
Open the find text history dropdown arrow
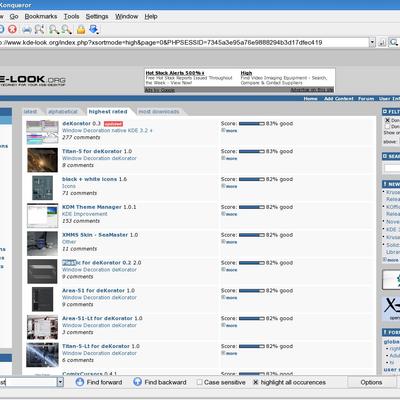click(x=60, y=382)
